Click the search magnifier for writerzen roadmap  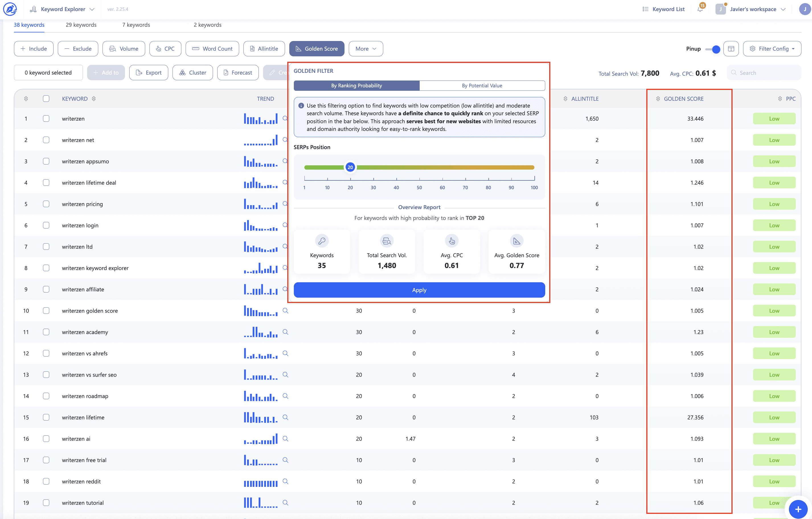tap(285, 396)
